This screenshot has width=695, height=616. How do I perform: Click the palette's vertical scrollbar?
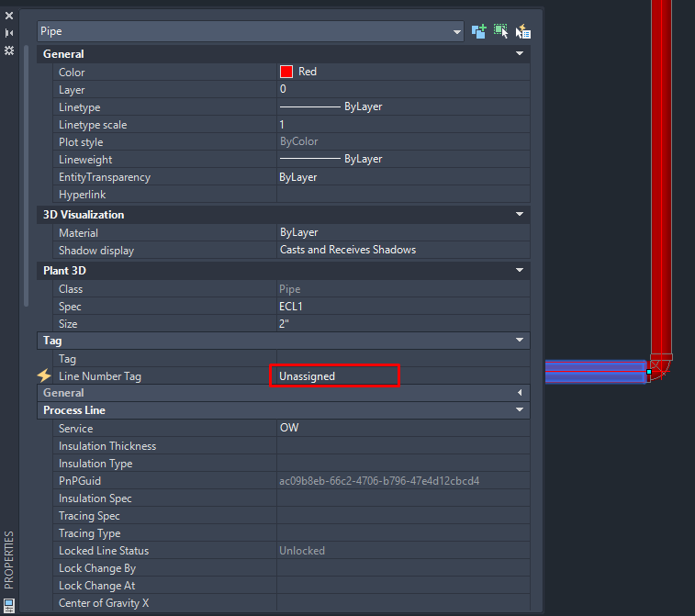pos(26,175)
